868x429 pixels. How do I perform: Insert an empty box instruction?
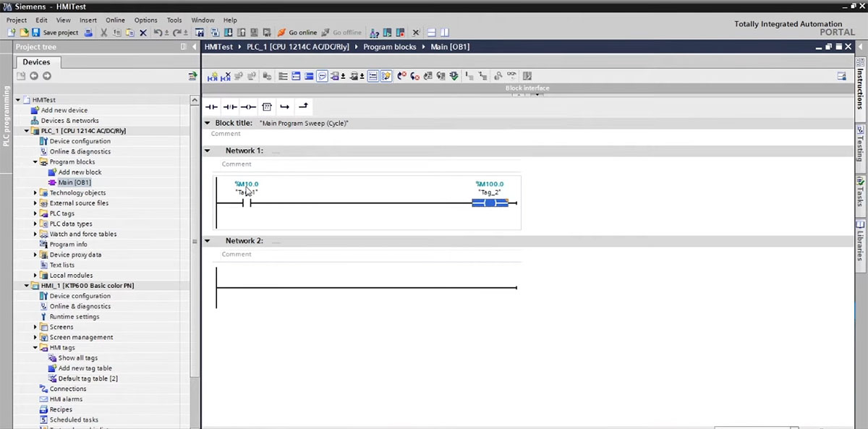[x=267, y=106]
